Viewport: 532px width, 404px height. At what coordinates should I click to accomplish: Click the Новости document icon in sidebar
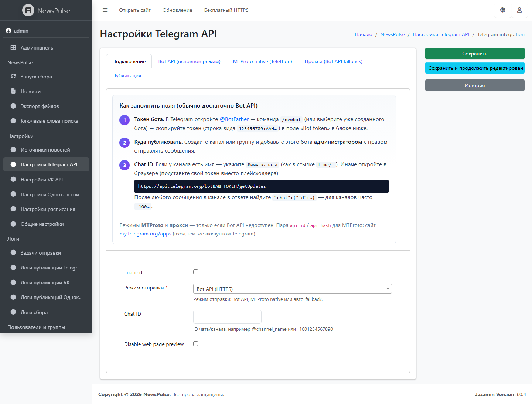tap(13, 91)
